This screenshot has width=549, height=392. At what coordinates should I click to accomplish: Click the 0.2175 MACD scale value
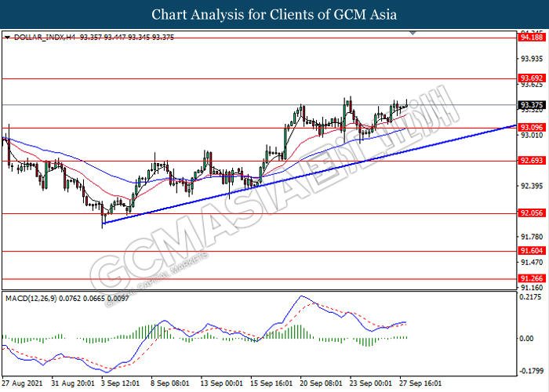point(532,297)
